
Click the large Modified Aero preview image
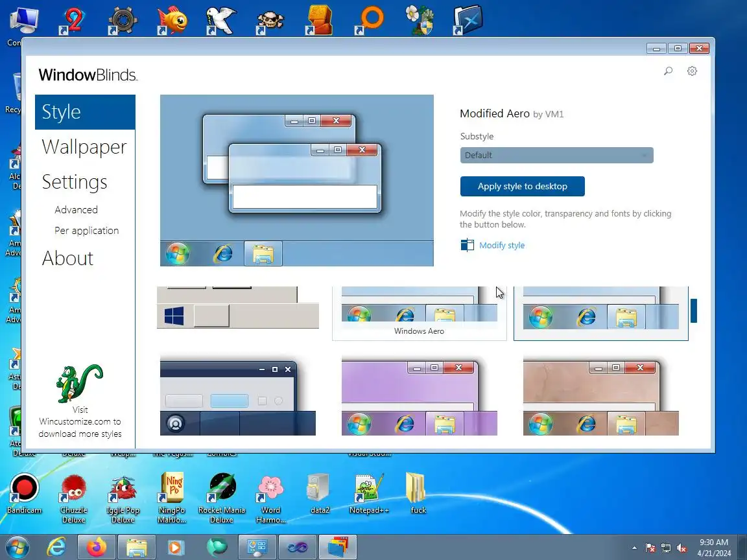coord(297,180)
